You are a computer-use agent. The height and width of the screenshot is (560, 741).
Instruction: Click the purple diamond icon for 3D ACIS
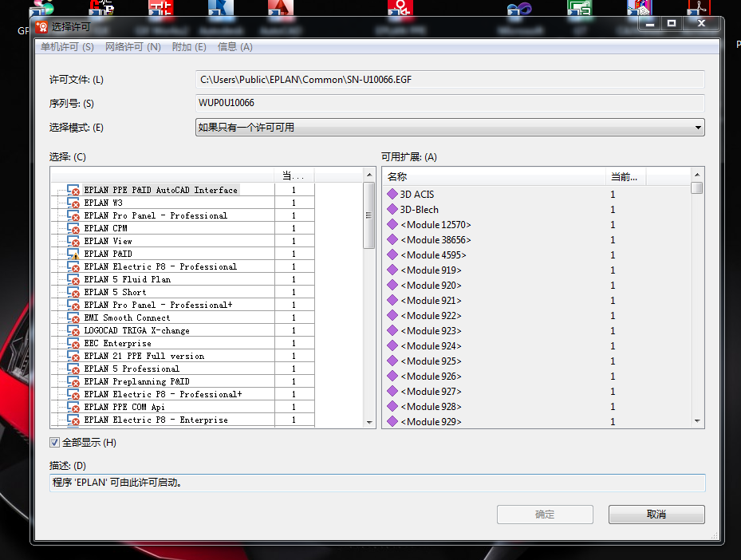point(392,194)
